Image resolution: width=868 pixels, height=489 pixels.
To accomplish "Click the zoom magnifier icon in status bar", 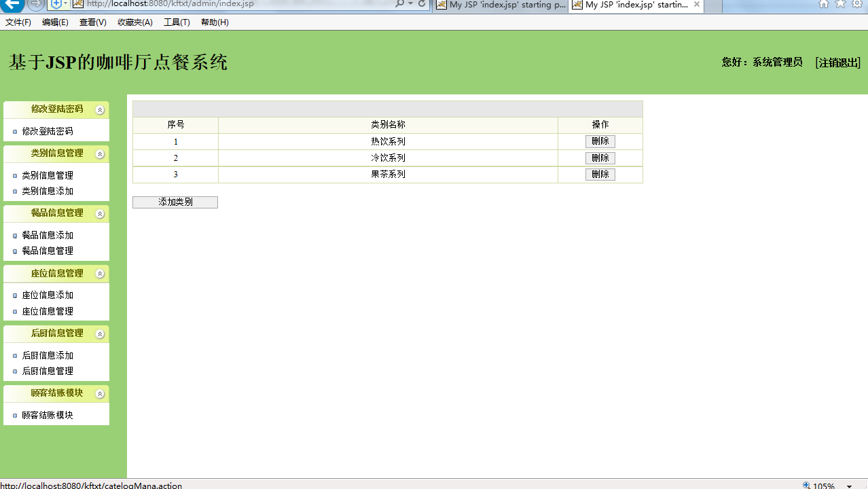I will tap(806, 485).
